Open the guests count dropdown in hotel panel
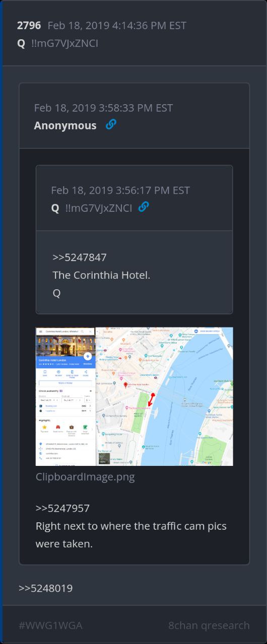Image resolution: width=267 pixels, height=644 pixels. tap(88, 400)
